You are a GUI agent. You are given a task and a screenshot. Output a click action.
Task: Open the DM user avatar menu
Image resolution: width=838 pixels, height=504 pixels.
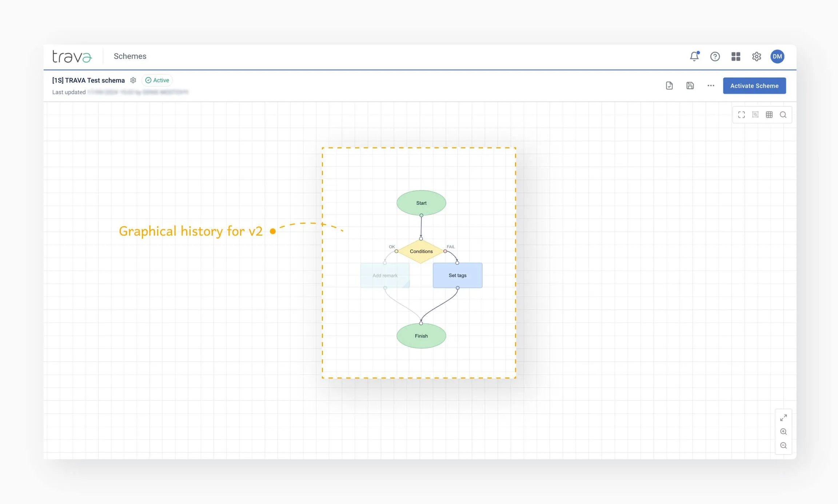pyautogui.click(x=777, y=56)
